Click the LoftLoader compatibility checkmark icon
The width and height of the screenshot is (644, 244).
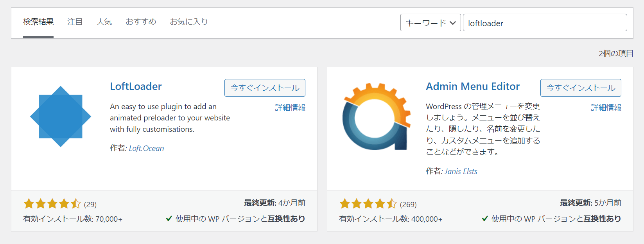[x=169, y=219]
